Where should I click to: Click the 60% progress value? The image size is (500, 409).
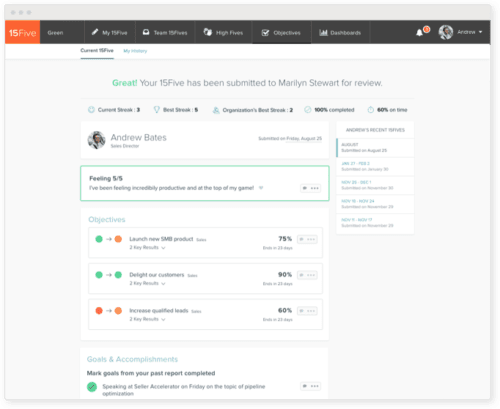click(285, 310)
